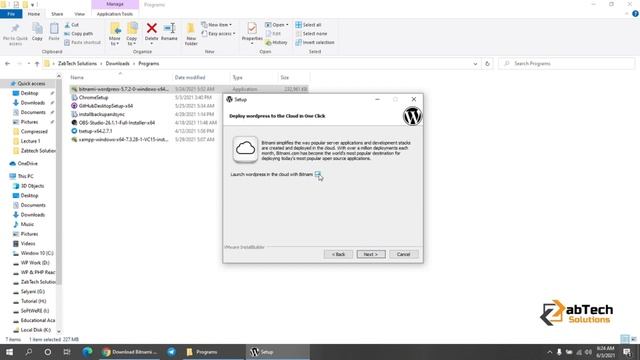This screenshot has width=640, height=360.
Task: Go up one folder level arrow
Action: [x=37, y=64]
